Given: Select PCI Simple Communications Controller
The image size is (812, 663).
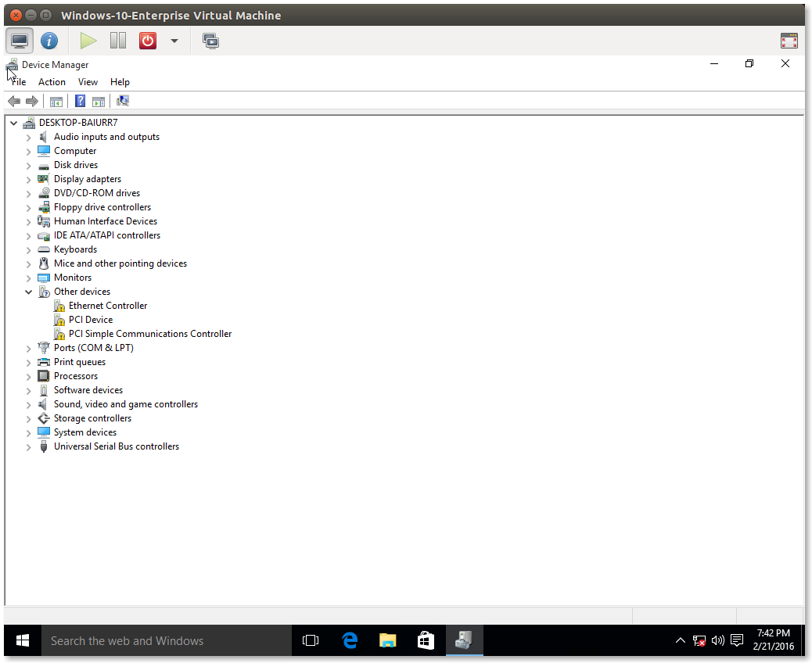Looking at the screenshot, I should coord(150,334).
